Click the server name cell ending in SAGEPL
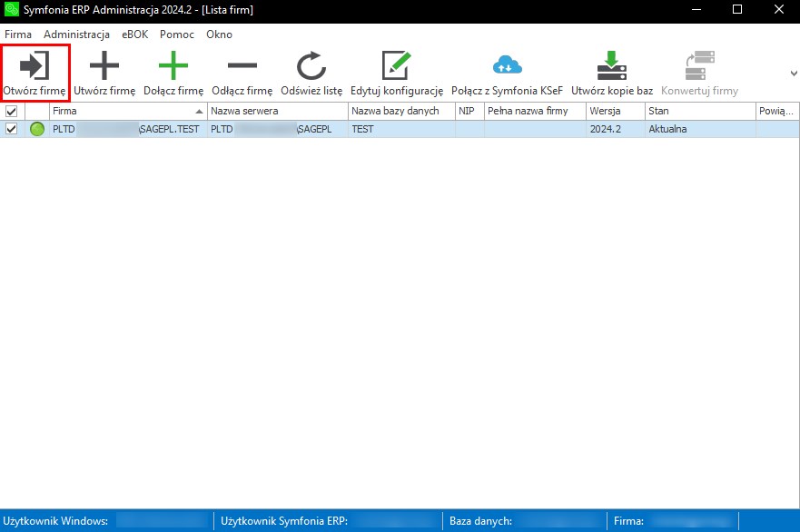Image resolution: width=800 pixels, height=532 pixels. [278, 129]
